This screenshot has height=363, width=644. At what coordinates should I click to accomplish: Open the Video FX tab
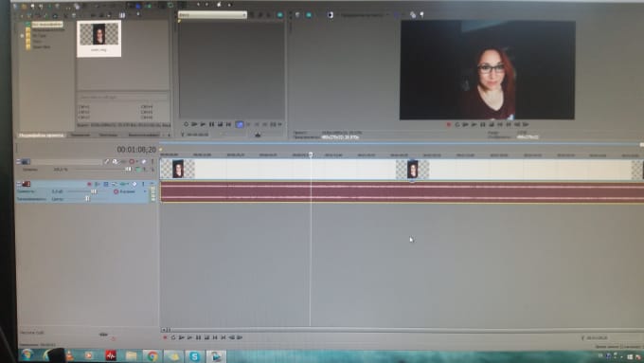coord(144,135)
